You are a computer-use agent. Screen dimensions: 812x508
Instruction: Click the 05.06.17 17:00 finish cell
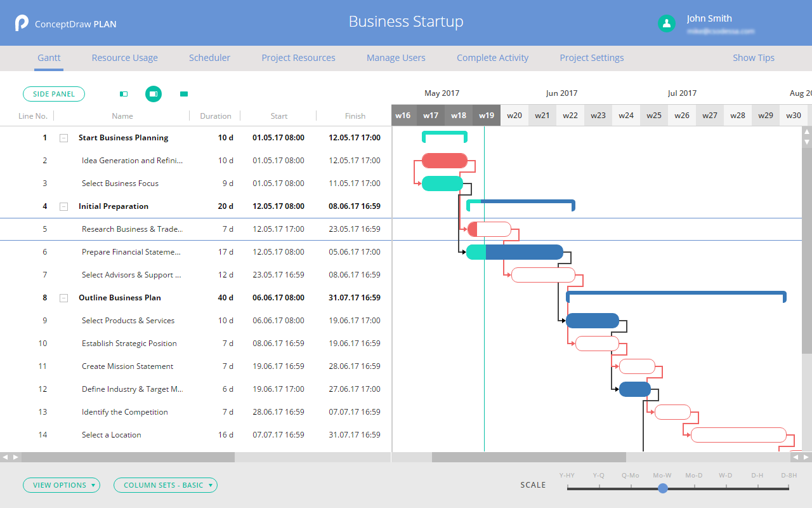[x=355, y=252]
